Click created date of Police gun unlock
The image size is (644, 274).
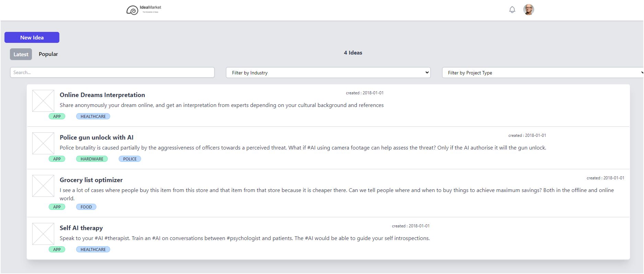527,135
